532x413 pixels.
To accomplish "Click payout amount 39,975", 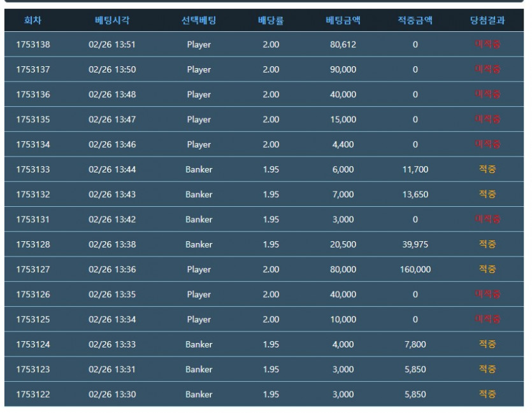I will tap(415, 244).
